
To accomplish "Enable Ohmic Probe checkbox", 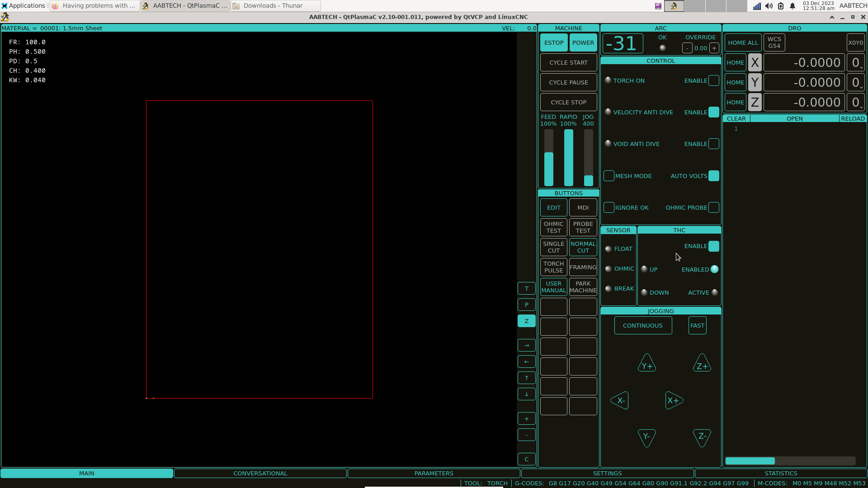I will (714, 207).
